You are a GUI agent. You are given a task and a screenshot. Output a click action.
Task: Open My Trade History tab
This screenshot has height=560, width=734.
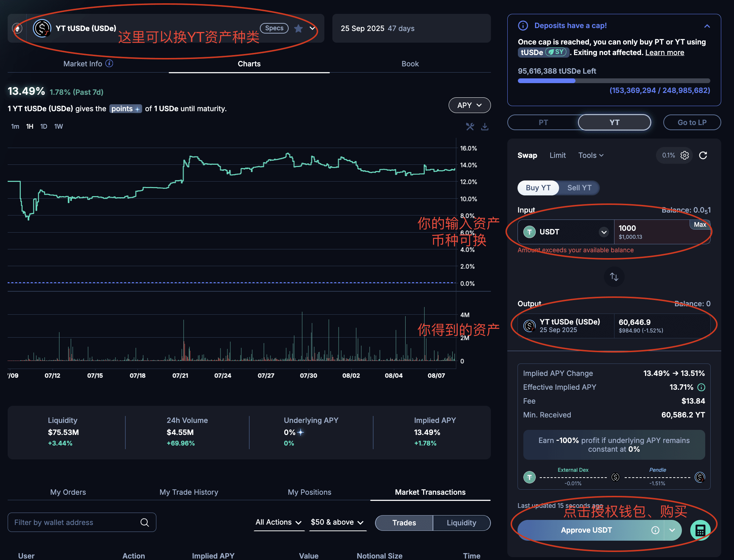coord(189,492)
